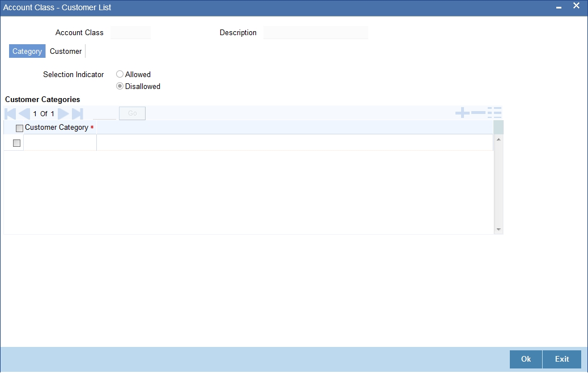Switch to the Category tab
The image size is (588, 373).
point(27,51)
